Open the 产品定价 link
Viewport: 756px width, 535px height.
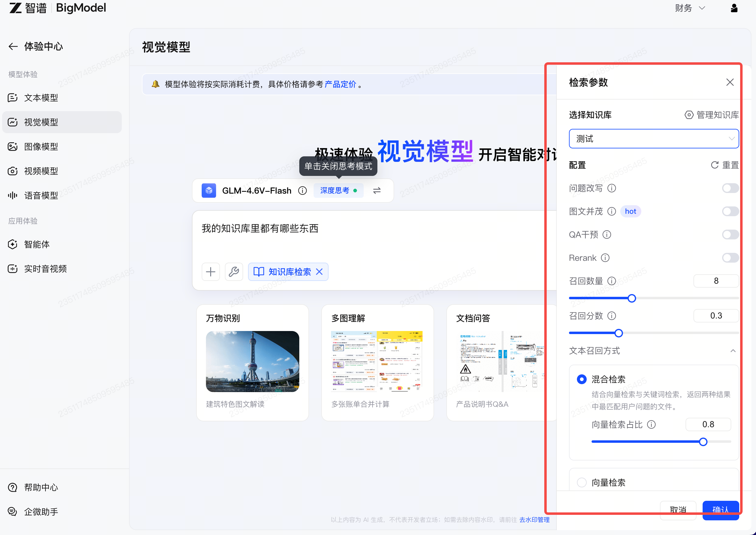(340, 84)
